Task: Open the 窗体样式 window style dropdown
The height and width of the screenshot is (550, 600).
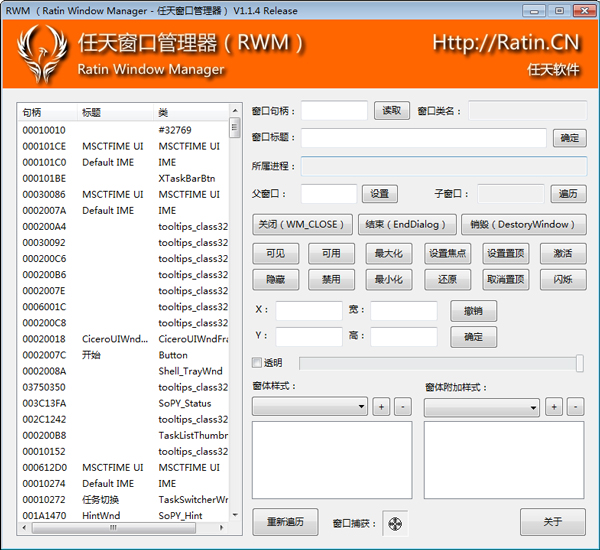Action: 310,406
